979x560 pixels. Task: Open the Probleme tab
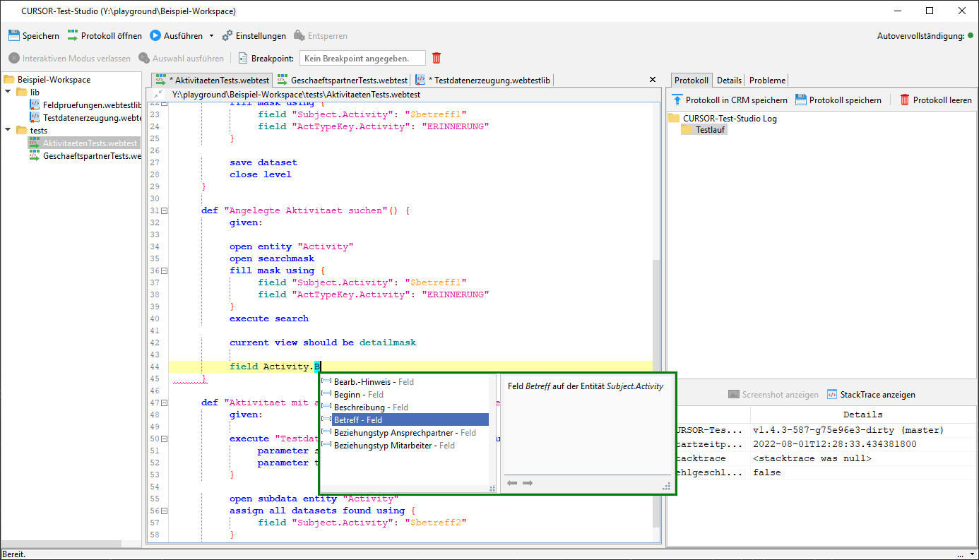(x=767, y=81)
